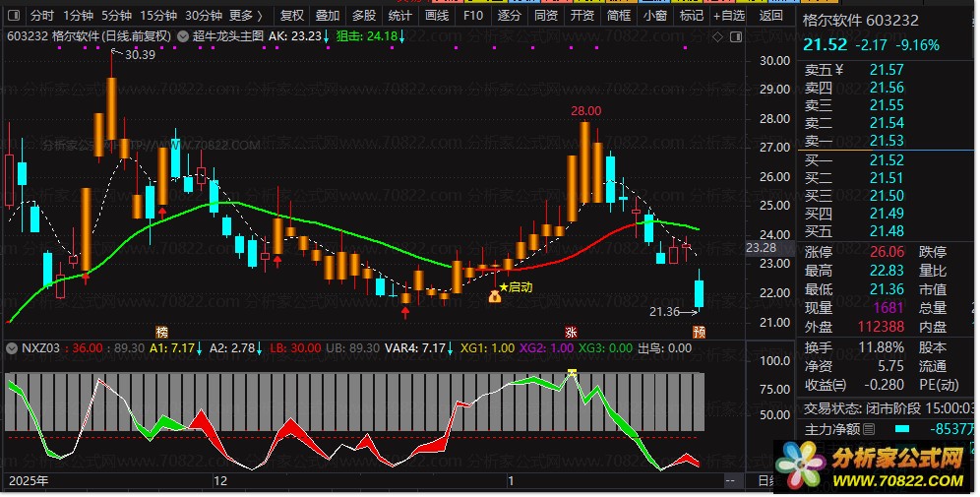This screenshot has width=980, height=497.
Task: Open the 小窗 mini window
Action: (x=655, y=15)
